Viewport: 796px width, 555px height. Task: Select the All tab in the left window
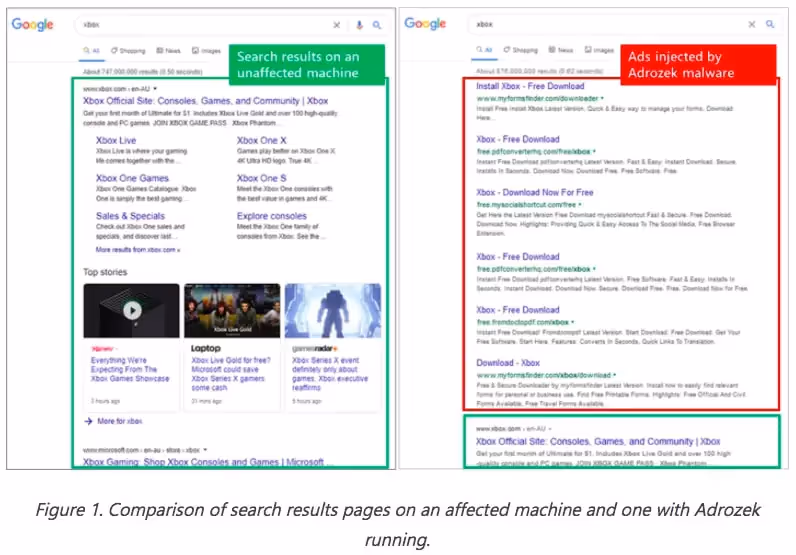coord(92,51)
